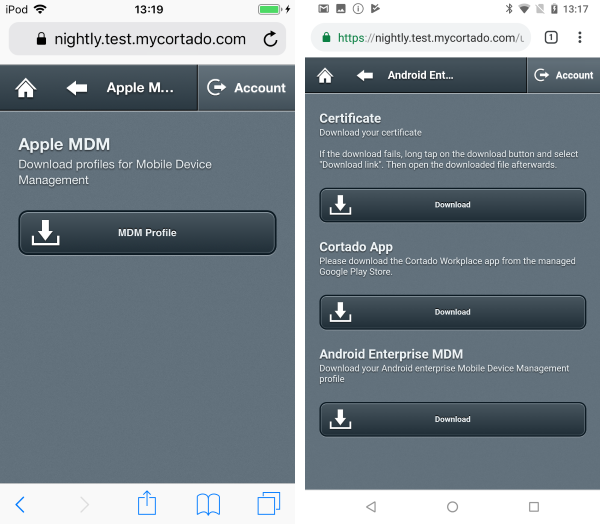This screenshot has width=600, height=524.
Task: Tap the green padlock in Chrome URL bar
Action: point(326,38)
